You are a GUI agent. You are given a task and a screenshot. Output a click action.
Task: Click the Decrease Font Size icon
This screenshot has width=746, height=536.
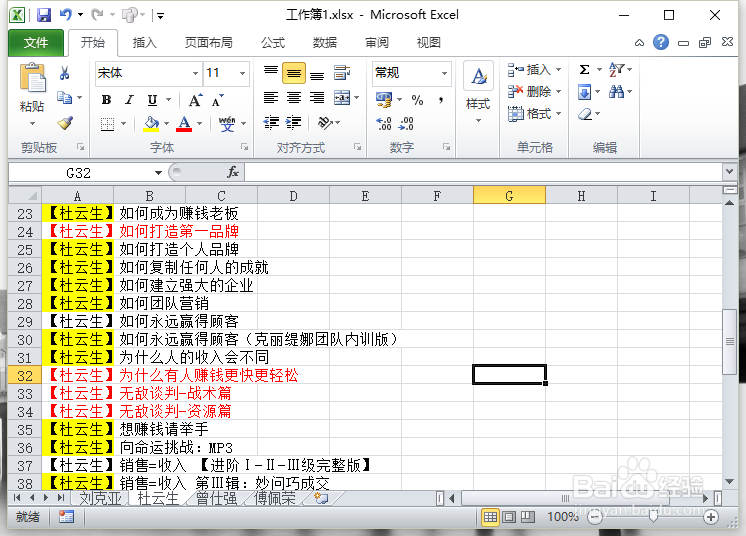click(217, 100)
